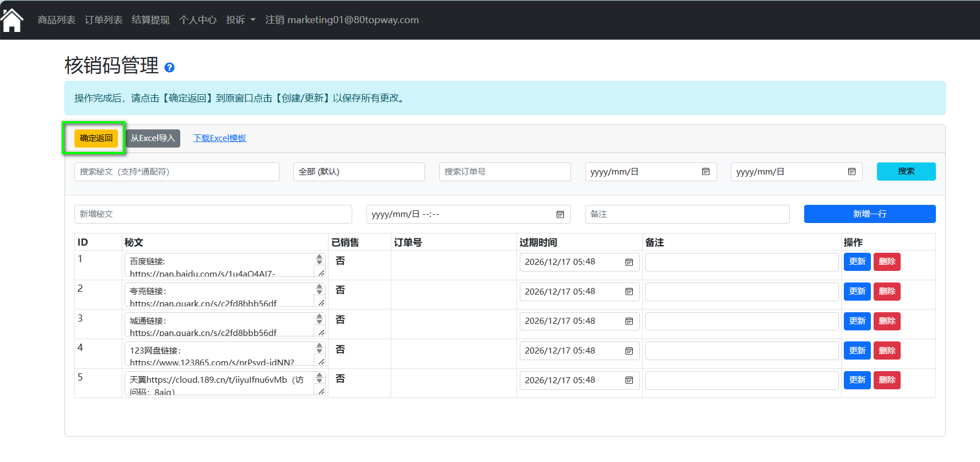Open calendar icon for row 5 expiry time
The image size is (980, 462).
(629, 381)
